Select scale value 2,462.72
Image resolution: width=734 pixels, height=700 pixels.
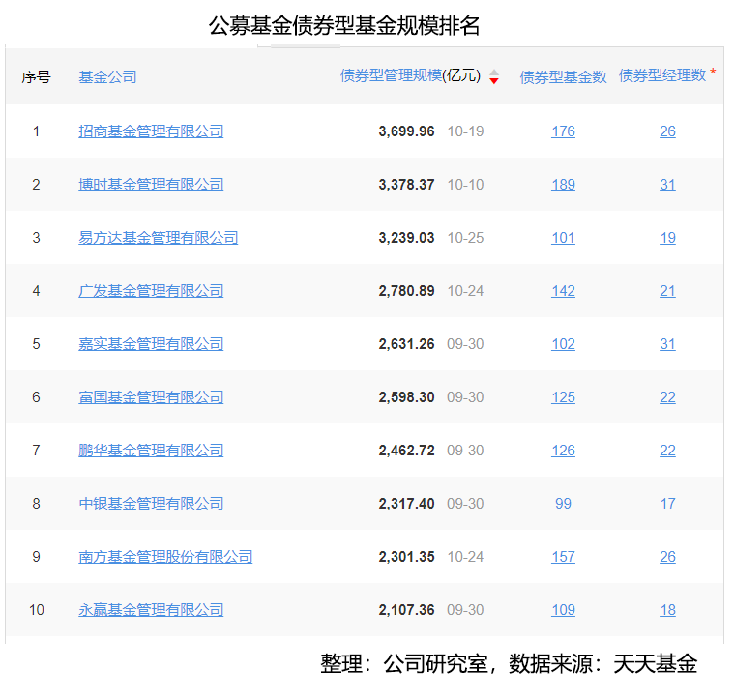406,451
